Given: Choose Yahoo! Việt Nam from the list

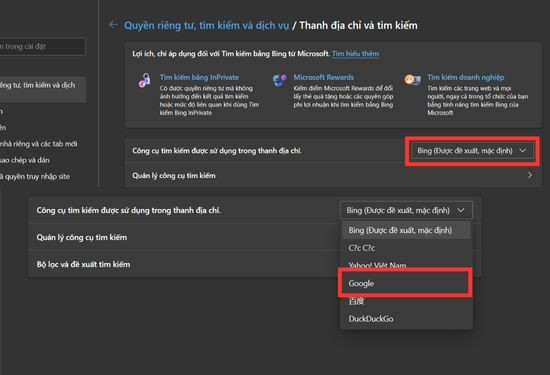Looking at the screenshot, I should click(x=406, y=265).
